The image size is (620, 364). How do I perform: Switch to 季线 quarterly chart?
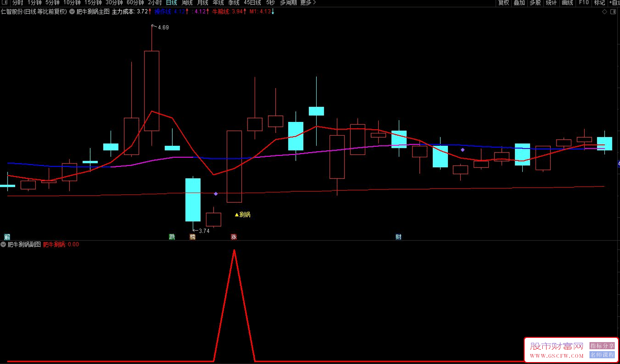tap(234, 2)
